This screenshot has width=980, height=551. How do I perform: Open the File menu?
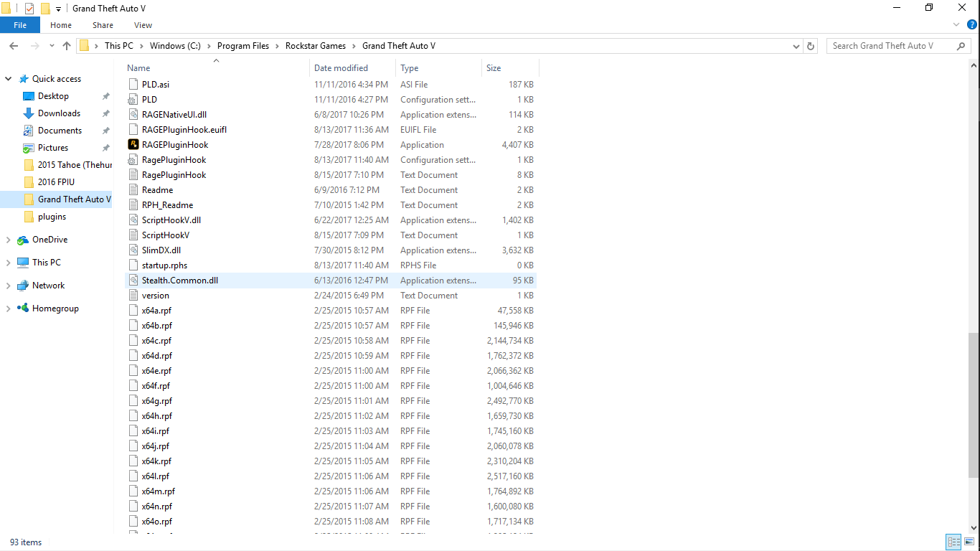[x=20, y=25]
